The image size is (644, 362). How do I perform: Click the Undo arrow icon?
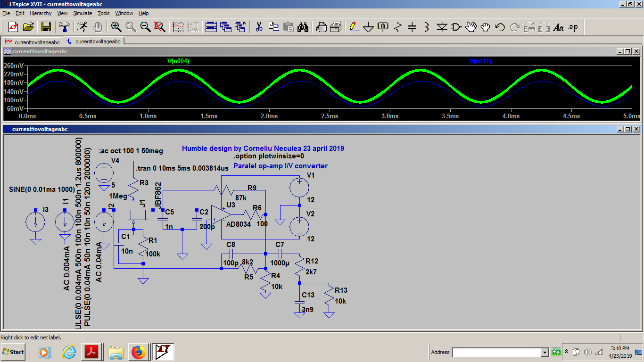[500, 27]
